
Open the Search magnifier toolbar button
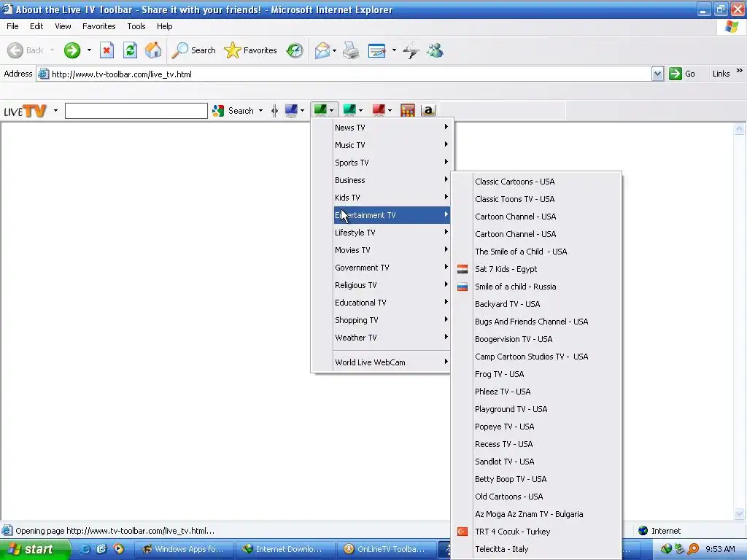tap(193, 50)
